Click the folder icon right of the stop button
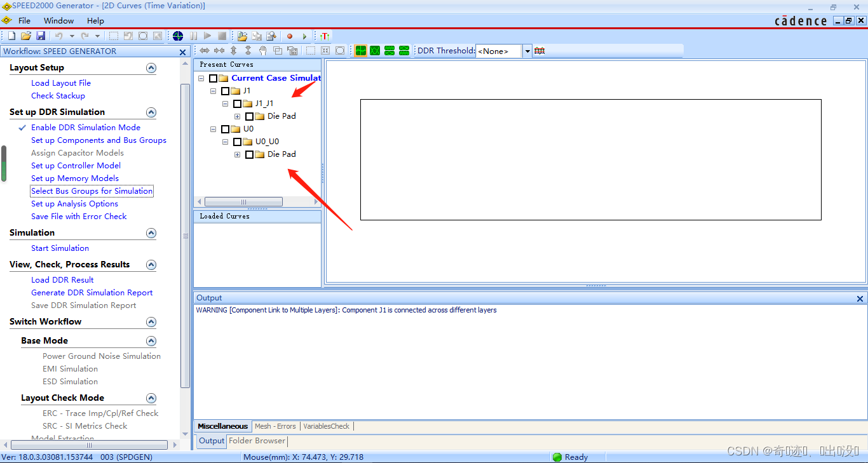This screenshot has height=463, width=868. coord(242,36)
